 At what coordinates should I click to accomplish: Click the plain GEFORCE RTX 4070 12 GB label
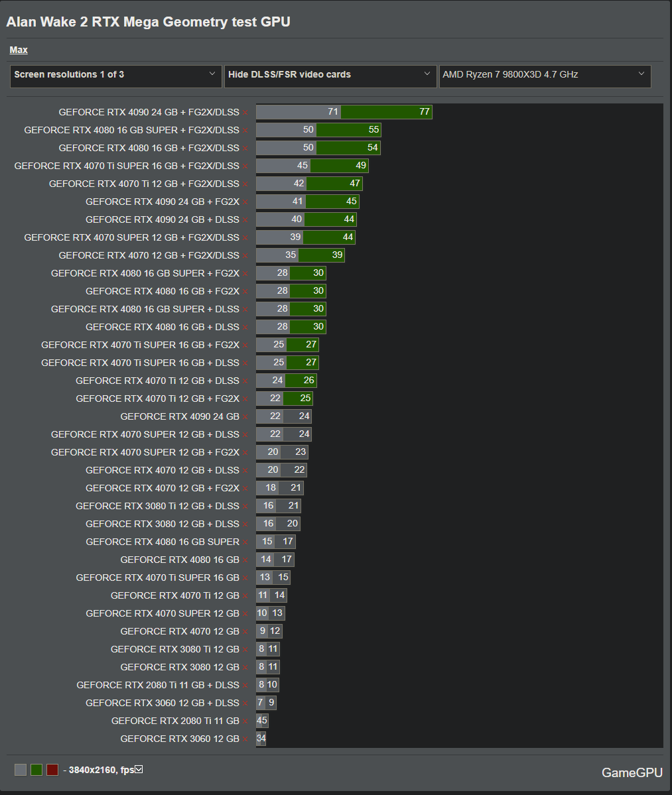pos(180,631)
